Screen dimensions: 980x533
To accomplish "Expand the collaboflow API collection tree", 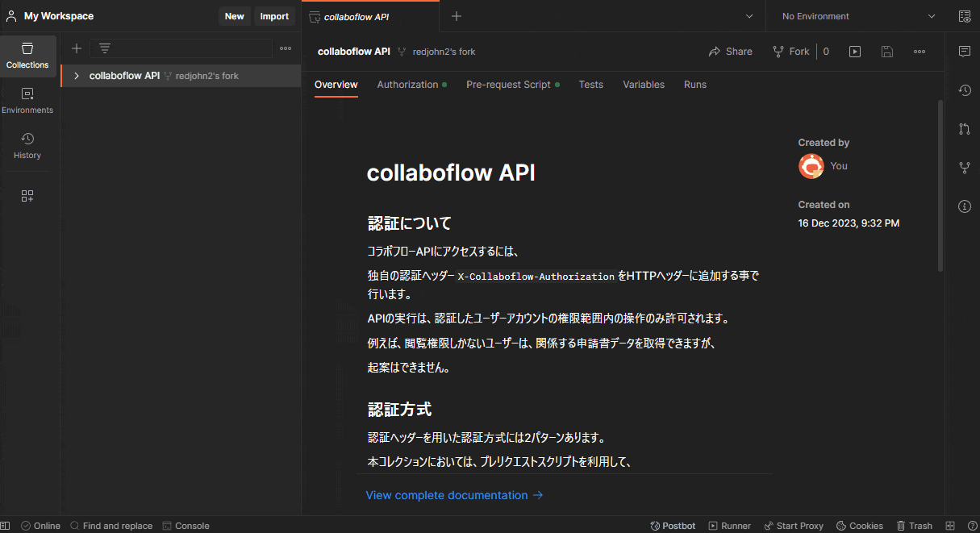I will [x=77, y=76].
